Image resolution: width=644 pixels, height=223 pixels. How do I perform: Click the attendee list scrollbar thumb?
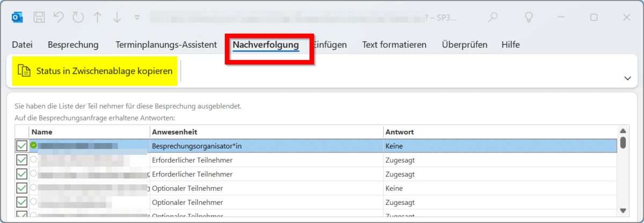[623, 143]
